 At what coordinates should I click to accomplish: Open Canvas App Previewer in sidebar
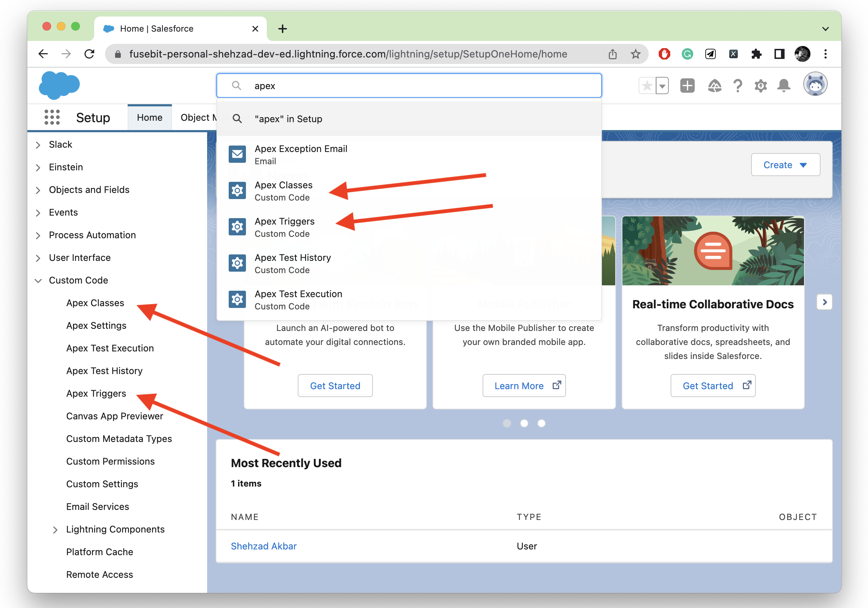click(x=115, y=416)
